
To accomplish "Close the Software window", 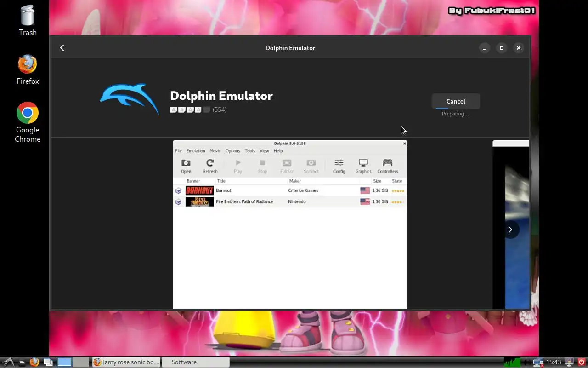I will (x=519, y=48).
